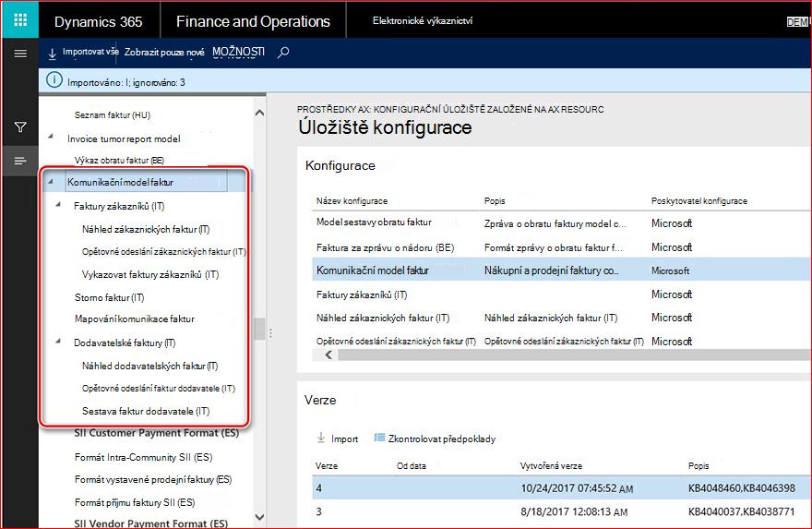The image size is (812, 529).
Task: Click Finance and Operations title
Action: click(253, 21)
